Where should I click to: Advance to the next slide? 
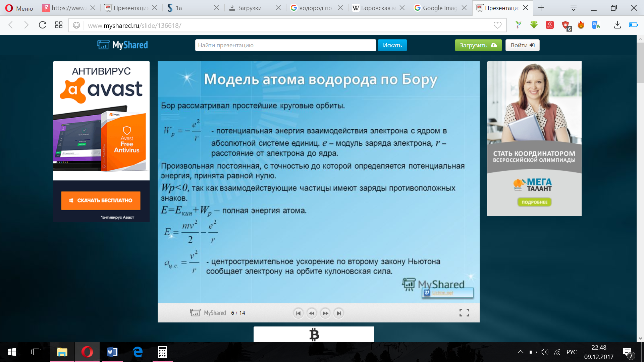pyautogui.click(x=325, y=313)
